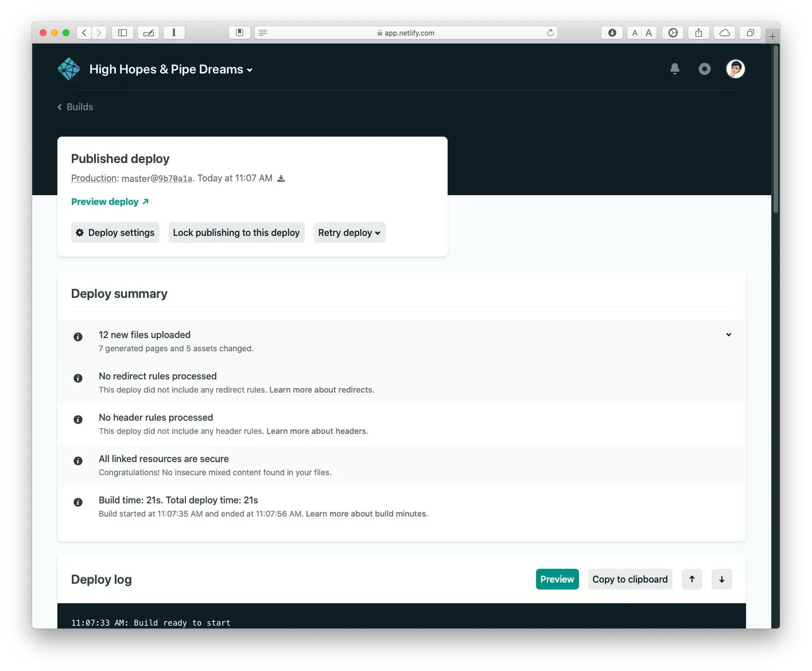Toggle the Safari sidebar
Image resolution: width=812 pixels, height=671 pixels.
coord(123,33)
